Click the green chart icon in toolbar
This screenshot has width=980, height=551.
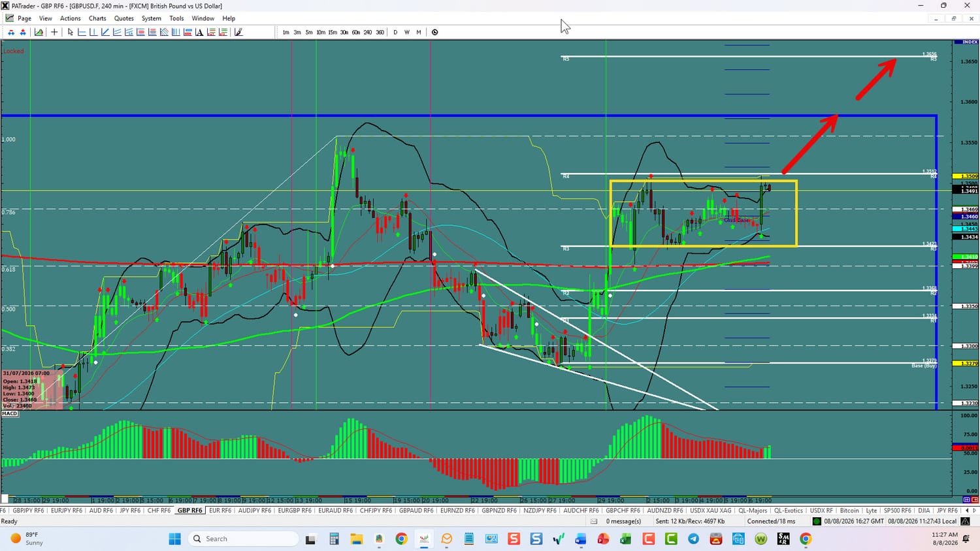pos(39,32)
